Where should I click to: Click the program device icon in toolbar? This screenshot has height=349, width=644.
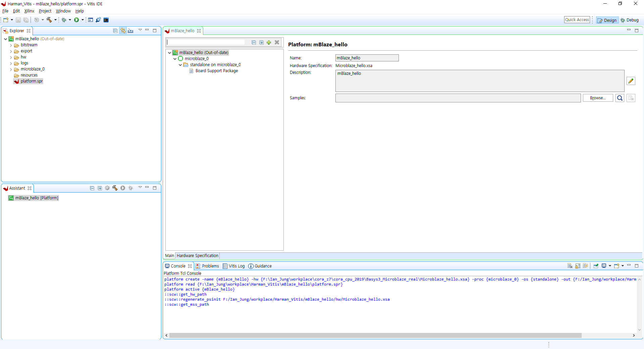(x=98, y=20)
